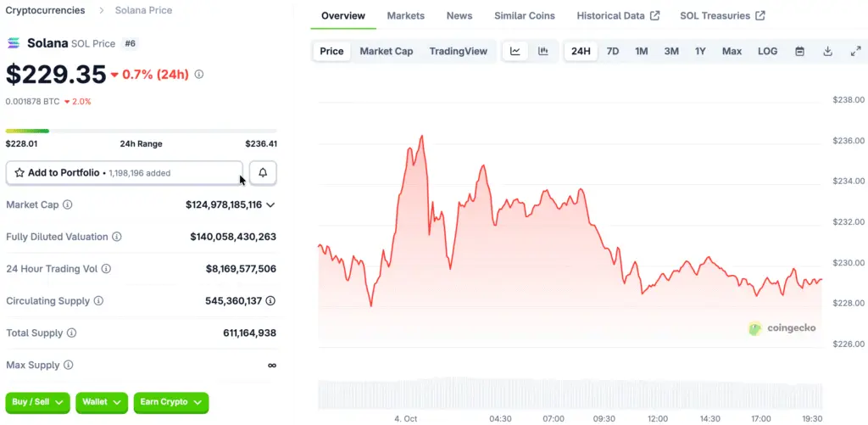Image resolution: width=868 pixels, height=425 pixels.
Task: Download chart data icon
Action: coord(827,51)
